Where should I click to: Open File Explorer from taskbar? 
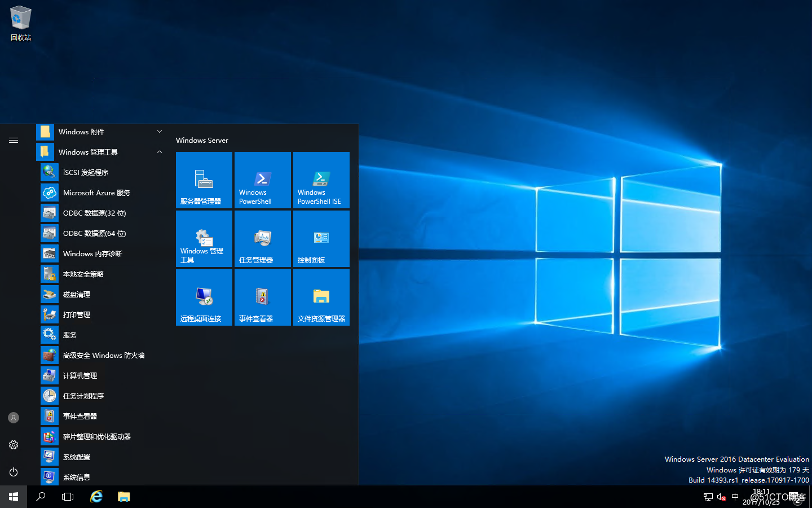click(124, 497)
